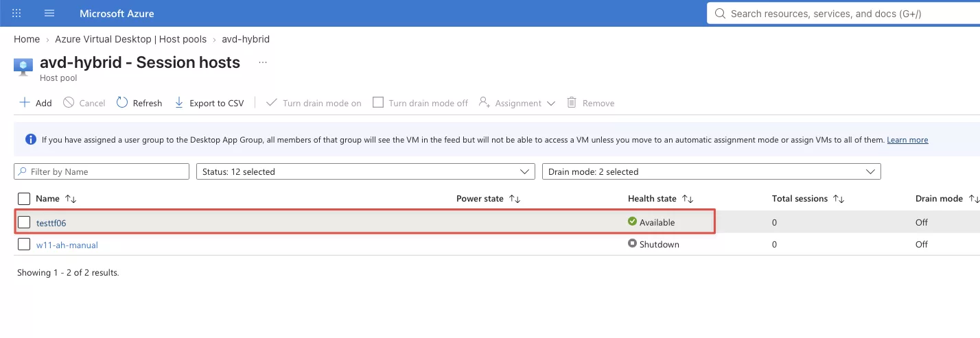The width and height of the screenshot is (980, 338).
Task: Click the Name column header text
Action: 48,199
